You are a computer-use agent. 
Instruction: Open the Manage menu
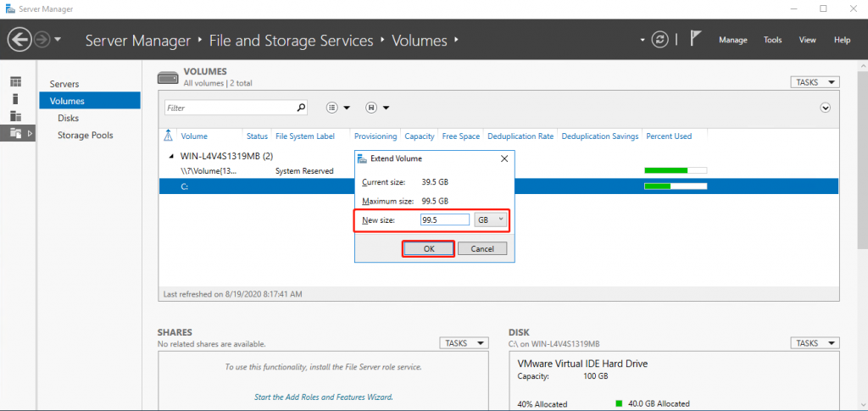click(733, 40)
